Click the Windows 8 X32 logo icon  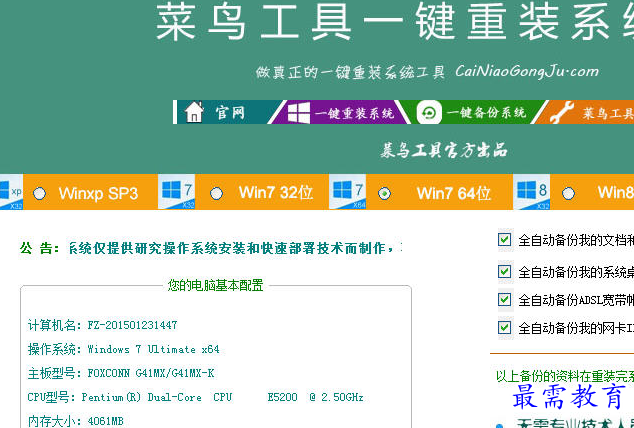click(531, 192)
